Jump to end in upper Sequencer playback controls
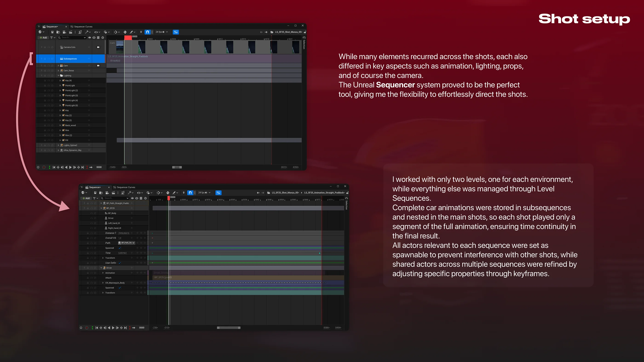This screenshot has height=362, width=644. (x=83, y=167)
